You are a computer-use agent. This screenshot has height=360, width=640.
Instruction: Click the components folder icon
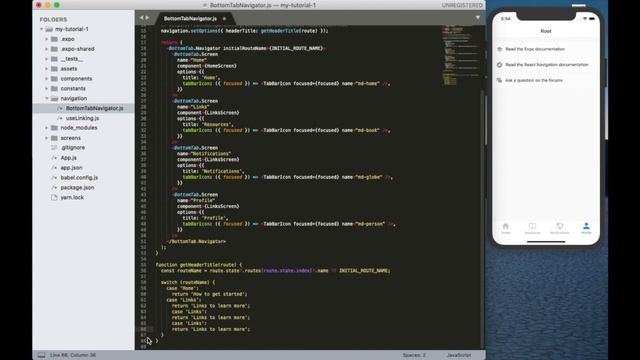54,78
